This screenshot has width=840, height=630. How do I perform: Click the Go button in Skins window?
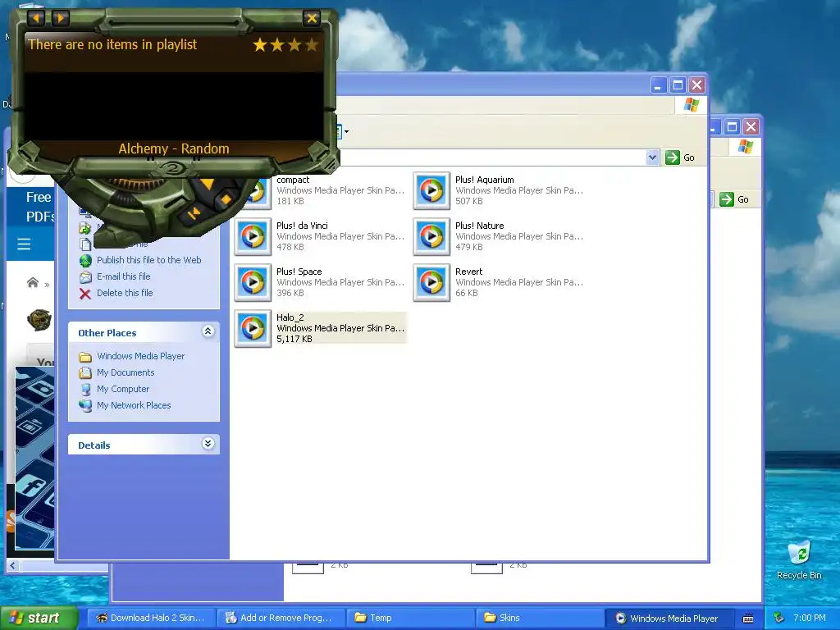click(680, 157)
